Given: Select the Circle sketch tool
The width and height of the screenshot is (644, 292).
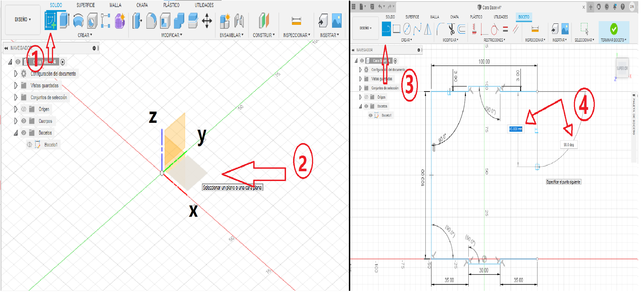Looking at the screenshot, I should (407, 29).
